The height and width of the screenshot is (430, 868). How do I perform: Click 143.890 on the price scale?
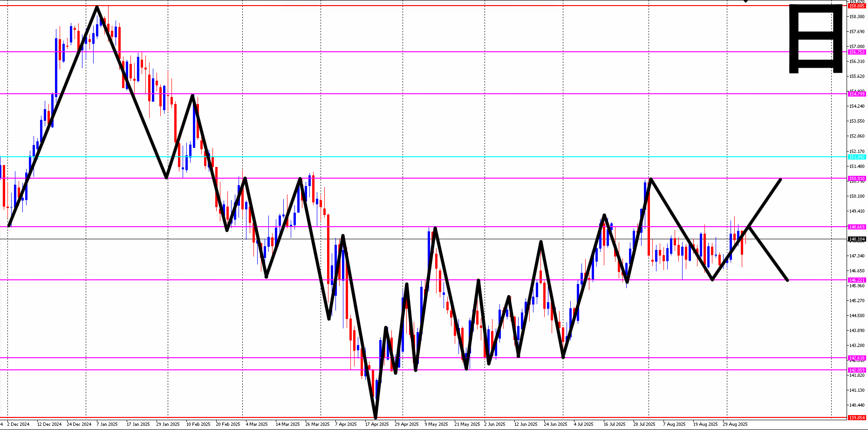857,331
